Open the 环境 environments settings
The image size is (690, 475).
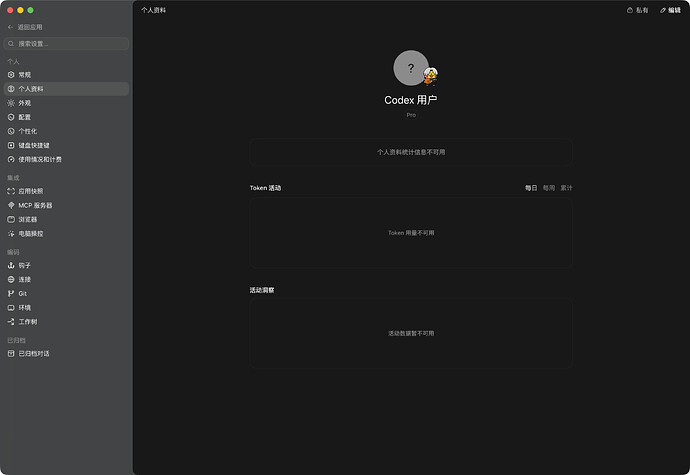tap(66, 308)
